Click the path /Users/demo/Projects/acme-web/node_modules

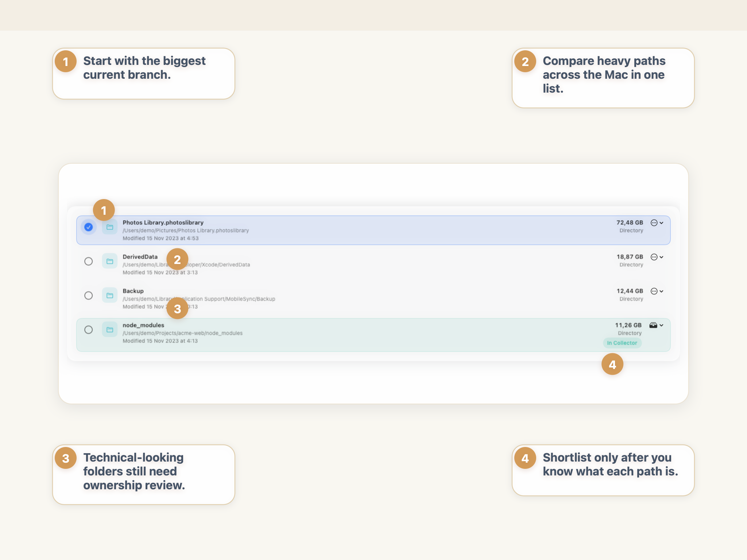[x=182, y=333]
